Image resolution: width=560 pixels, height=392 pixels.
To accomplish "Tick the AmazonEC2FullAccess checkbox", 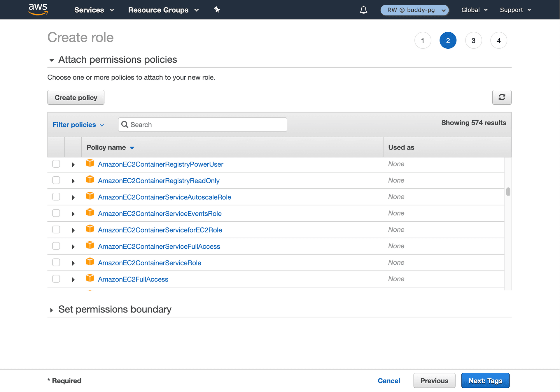I will coord(56,279).
